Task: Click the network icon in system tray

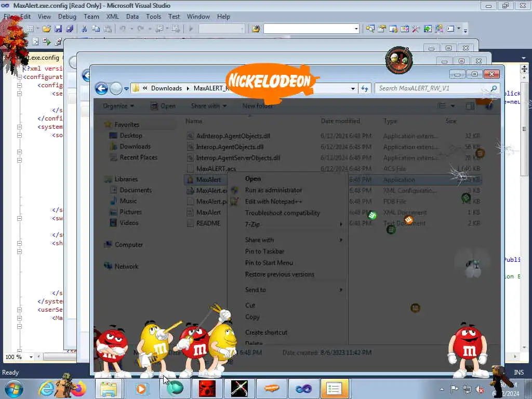Action: click(x=467, y=390)
